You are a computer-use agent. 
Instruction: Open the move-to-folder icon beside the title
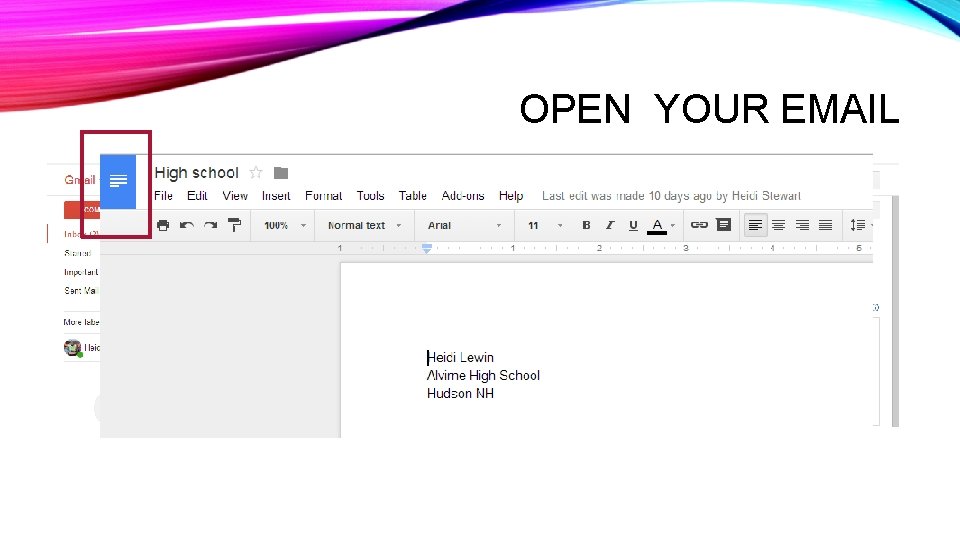click(281, 173)
